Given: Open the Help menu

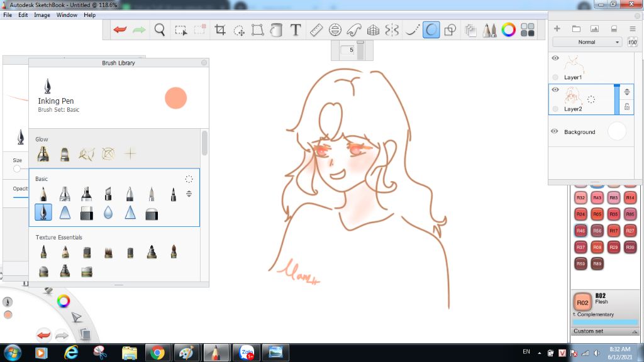Looking at the screenshot, I should (89, 15).
